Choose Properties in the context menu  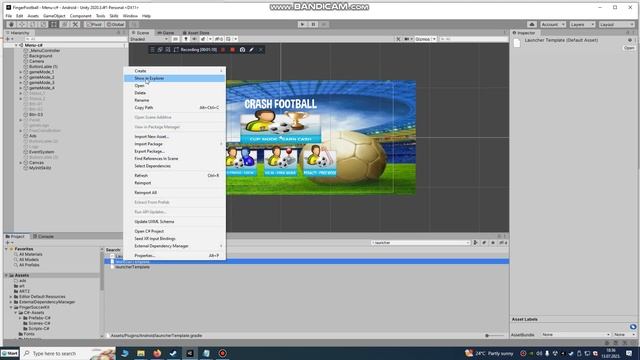pos(174,256)
